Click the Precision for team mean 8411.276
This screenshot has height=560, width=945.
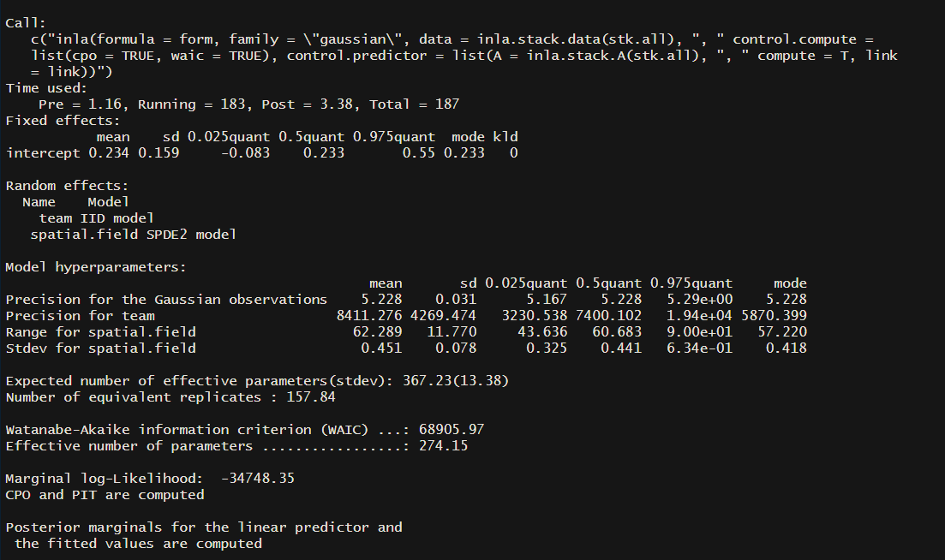point(369,315)
